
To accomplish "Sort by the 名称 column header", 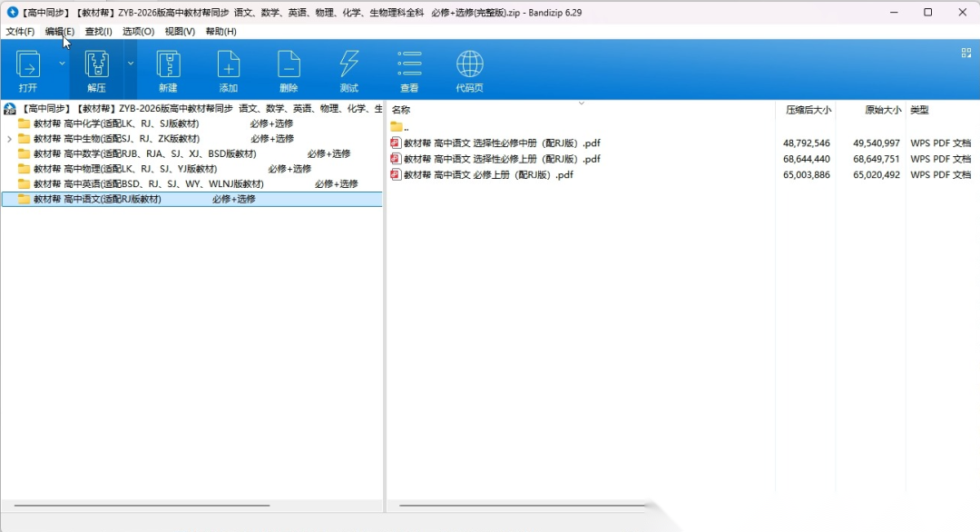I will pyautogui.click(x=401, y=110).
